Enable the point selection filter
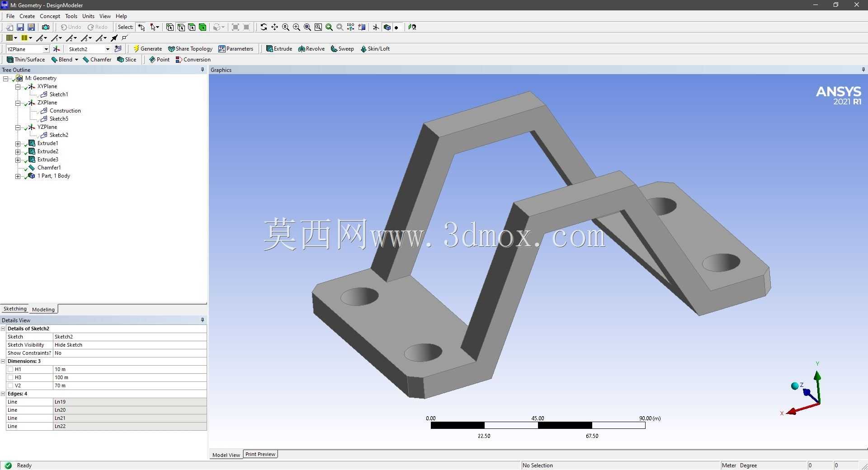Image resolution: width=868 pixels, height=470 pixels. point(170,27)
